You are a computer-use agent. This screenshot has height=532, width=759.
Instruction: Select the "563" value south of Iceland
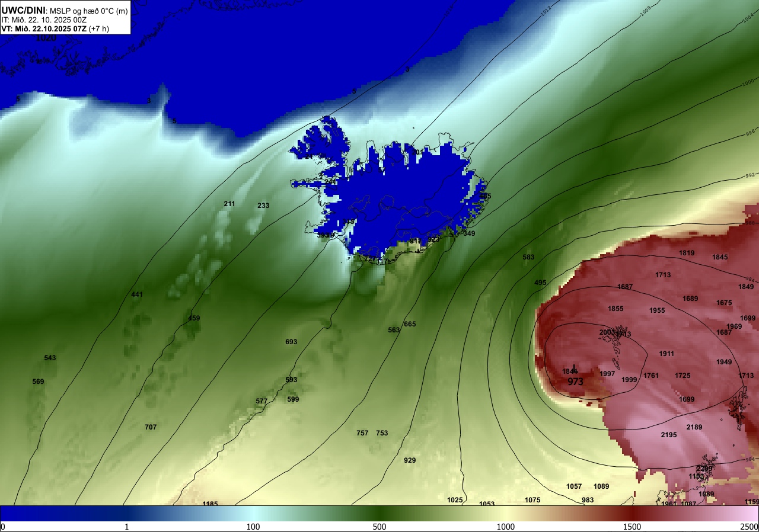coord(394,330)
